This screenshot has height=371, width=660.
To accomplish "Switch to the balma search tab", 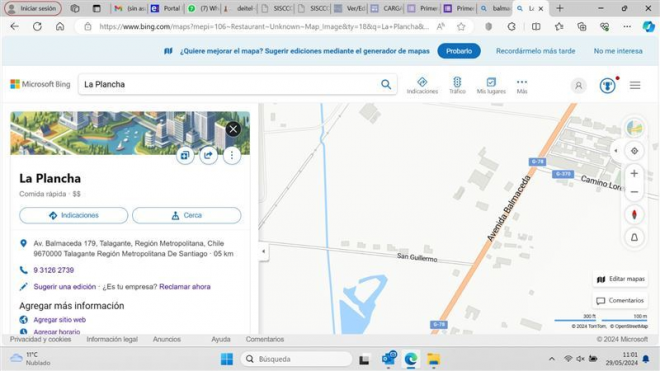I will click(495, 8).
